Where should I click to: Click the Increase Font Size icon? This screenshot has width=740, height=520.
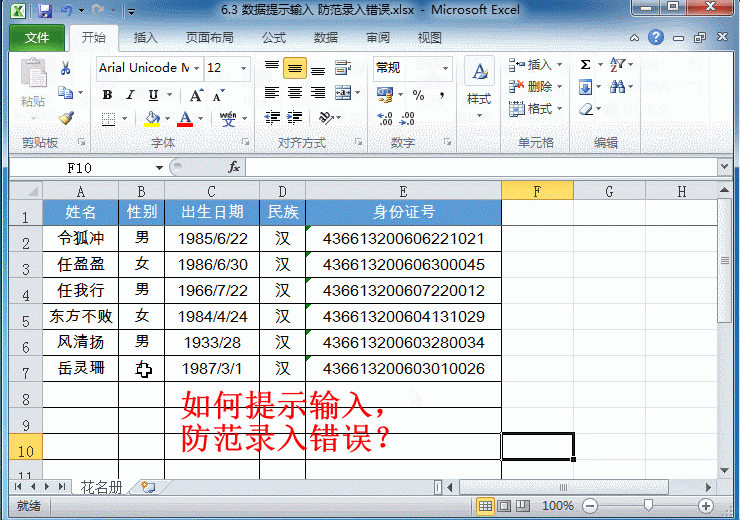click(195, 95)
